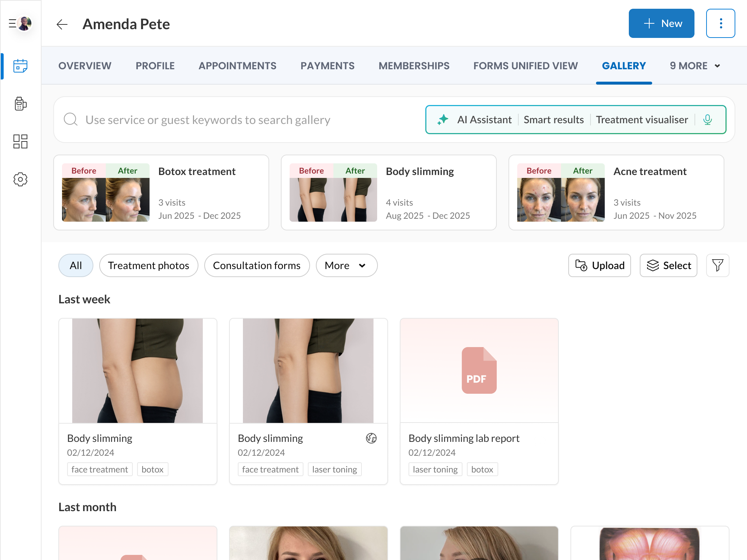Image resolution: width=747 pixels, height=560 pixels.
Task: Click the Upload button
Action: coord(599,265)
